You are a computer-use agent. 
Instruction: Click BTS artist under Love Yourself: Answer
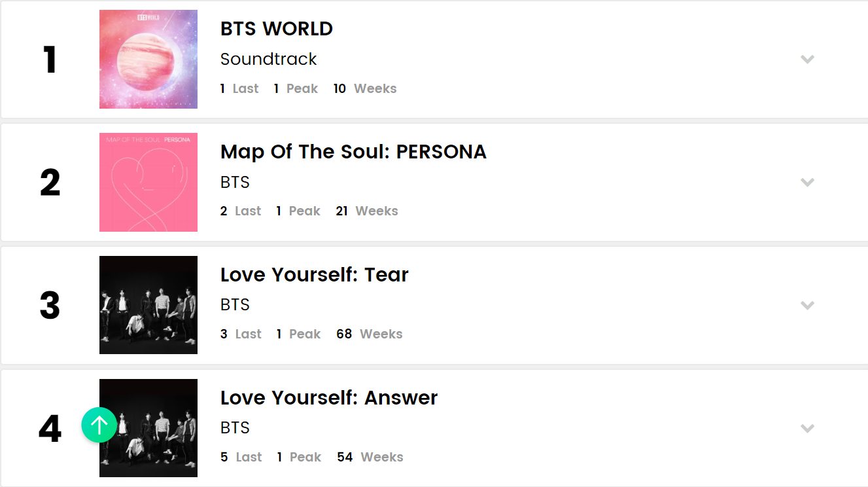(x=235, y=428)
